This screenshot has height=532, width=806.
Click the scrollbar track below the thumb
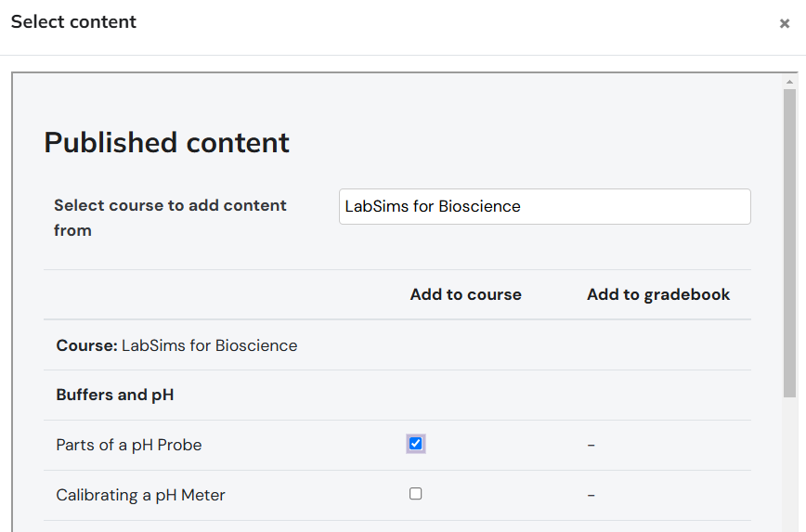(789, 464)
